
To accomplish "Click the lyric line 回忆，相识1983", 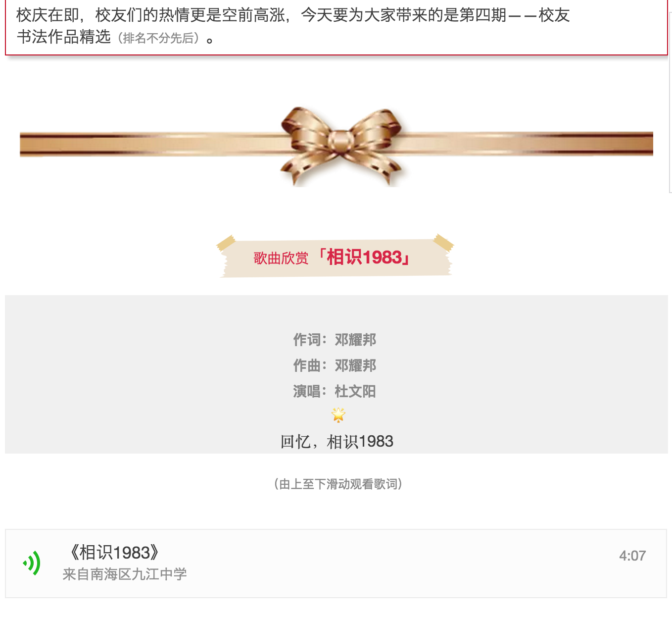I will (337, 441).
